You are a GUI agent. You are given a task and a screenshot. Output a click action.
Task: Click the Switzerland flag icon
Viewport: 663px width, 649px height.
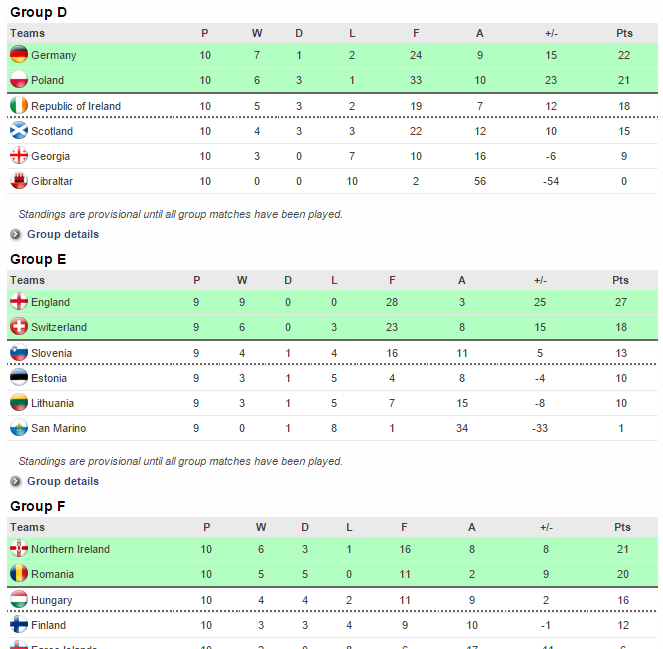pos(18,327)
